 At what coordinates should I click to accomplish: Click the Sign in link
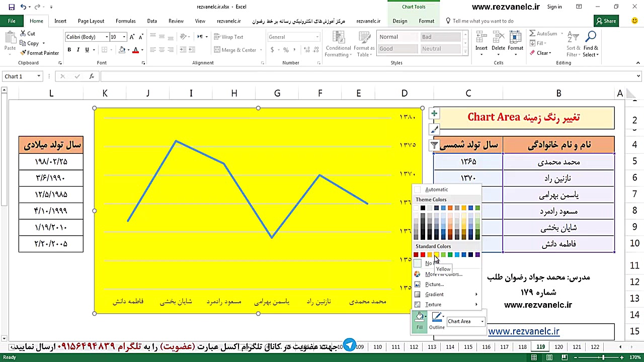[554, 7]
